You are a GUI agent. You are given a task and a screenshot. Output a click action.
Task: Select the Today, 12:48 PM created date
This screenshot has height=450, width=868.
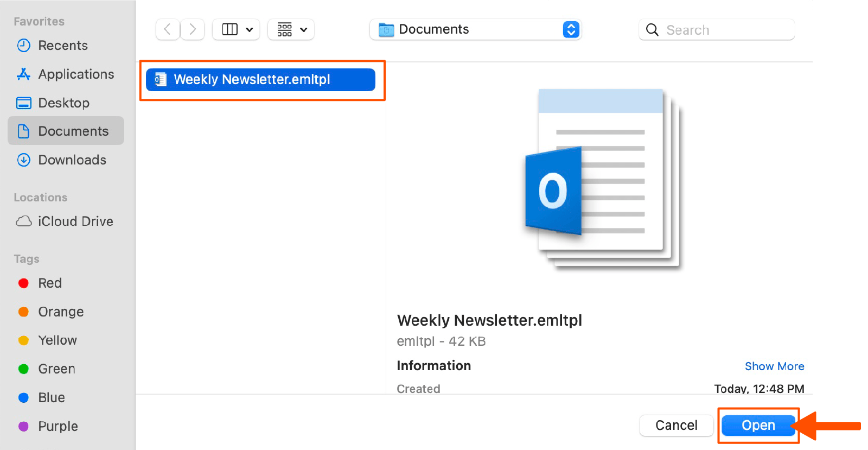[759, 389]
